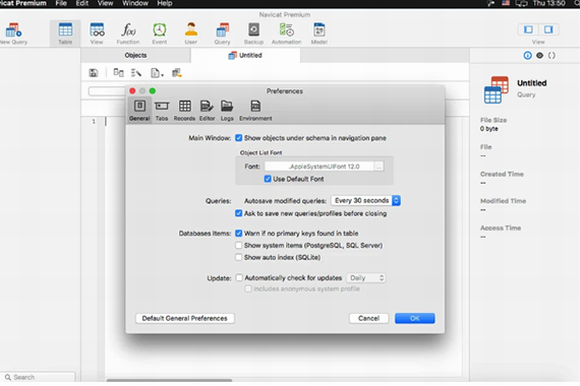580x386 pixels.
Task: Open the Function toolbar icon
Action: click(128, 34)
